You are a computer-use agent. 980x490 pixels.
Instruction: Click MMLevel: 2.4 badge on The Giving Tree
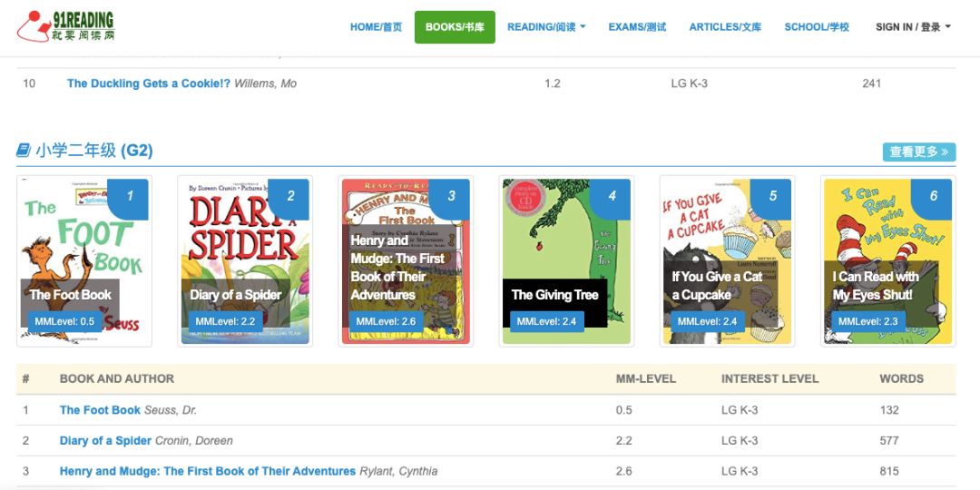coord(547,321)
